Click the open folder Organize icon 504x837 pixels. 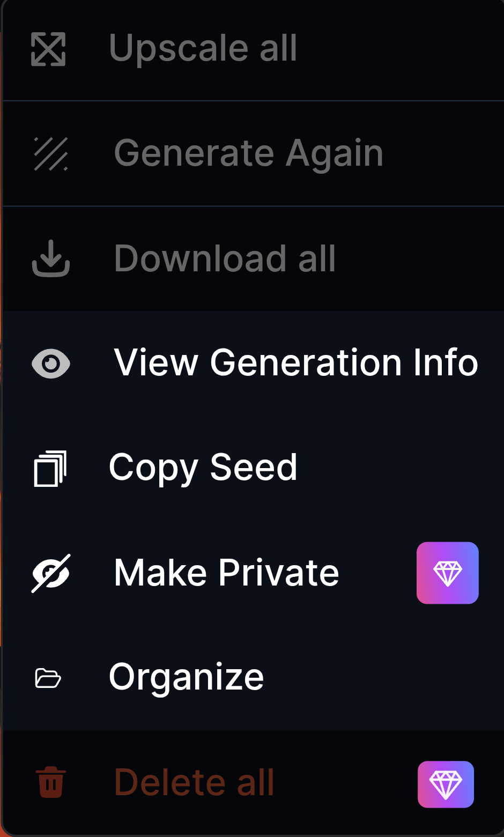click(48, 678)
